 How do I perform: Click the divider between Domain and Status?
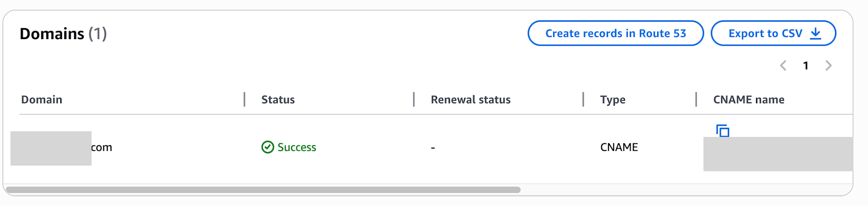pos(244,100)
